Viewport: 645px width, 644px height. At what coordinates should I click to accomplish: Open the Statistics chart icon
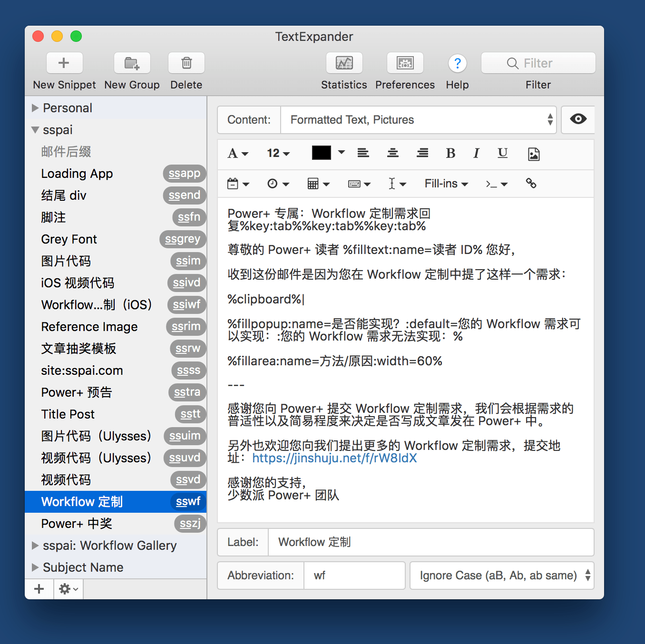344,63
